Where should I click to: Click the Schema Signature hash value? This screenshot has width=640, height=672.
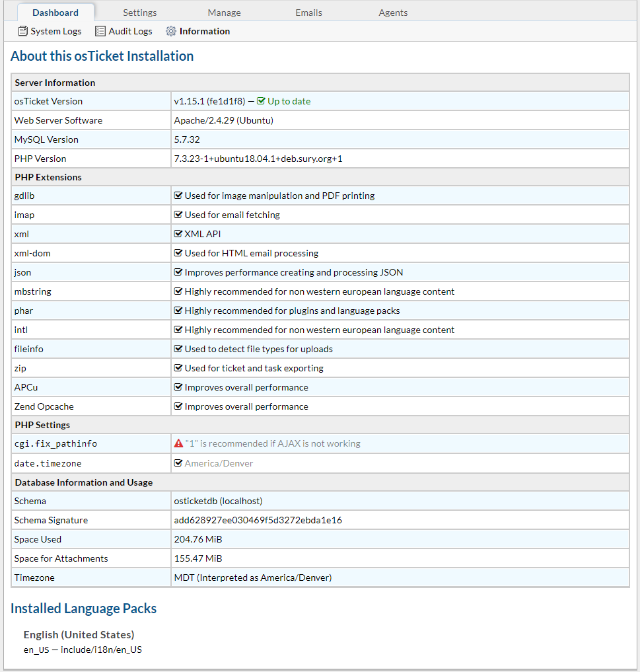(x=258, y=520)
